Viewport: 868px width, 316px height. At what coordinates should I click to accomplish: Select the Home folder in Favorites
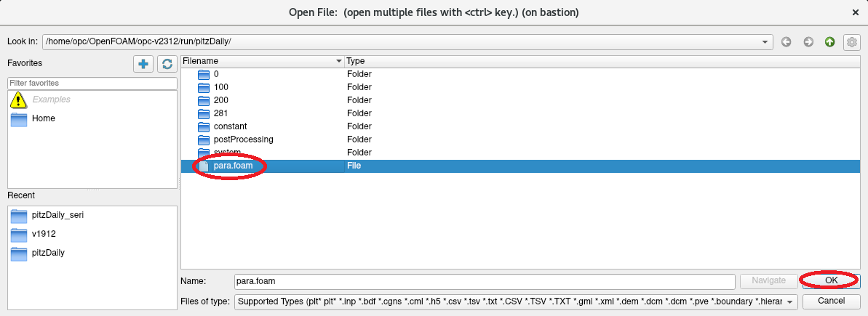tap(43, 118)
